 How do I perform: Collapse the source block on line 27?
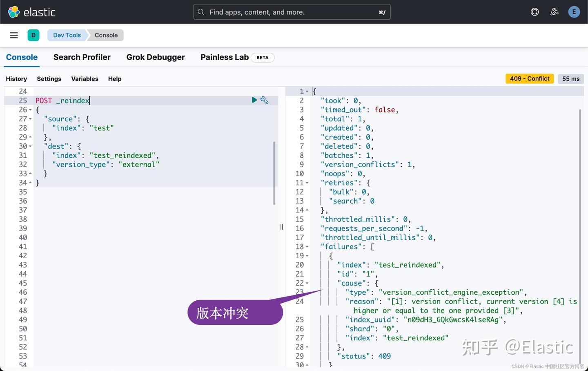(30, 118)
